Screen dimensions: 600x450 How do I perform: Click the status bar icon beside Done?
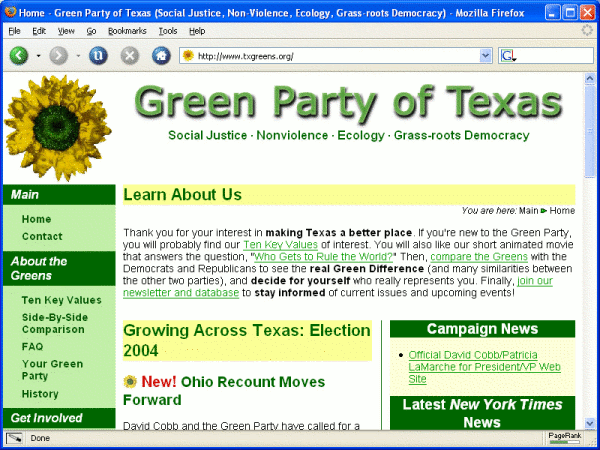tap(14, 438)
